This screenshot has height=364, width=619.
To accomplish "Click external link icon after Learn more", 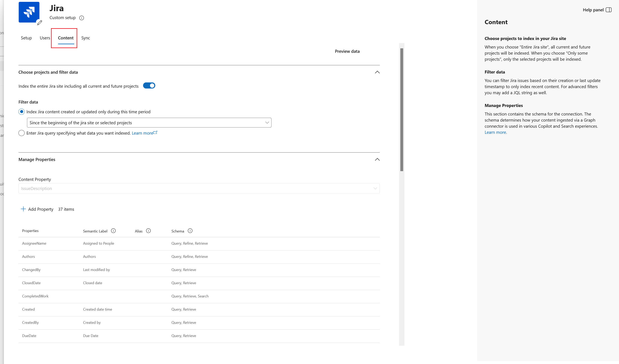I will (x=155, y=133).
